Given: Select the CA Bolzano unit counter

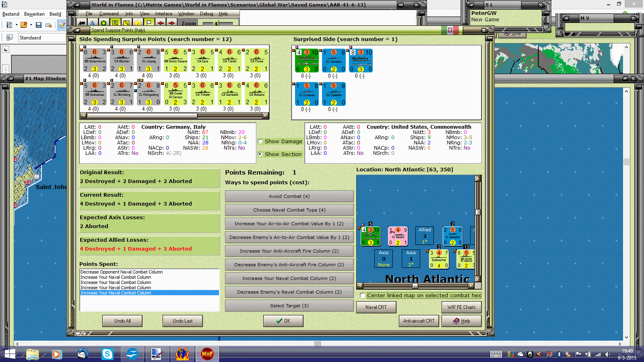Looking at the screenshot, I should [256, 94].
